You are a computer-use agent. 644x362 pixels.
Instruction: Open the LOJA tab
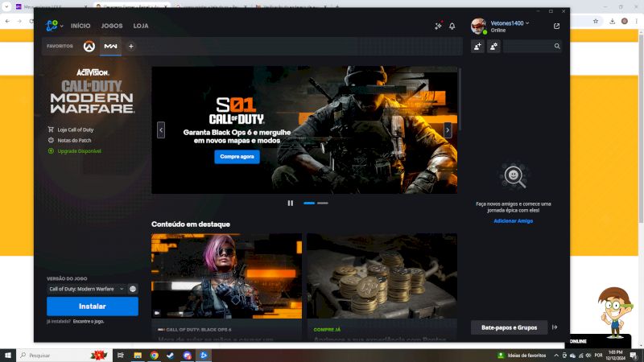point(141,26)
